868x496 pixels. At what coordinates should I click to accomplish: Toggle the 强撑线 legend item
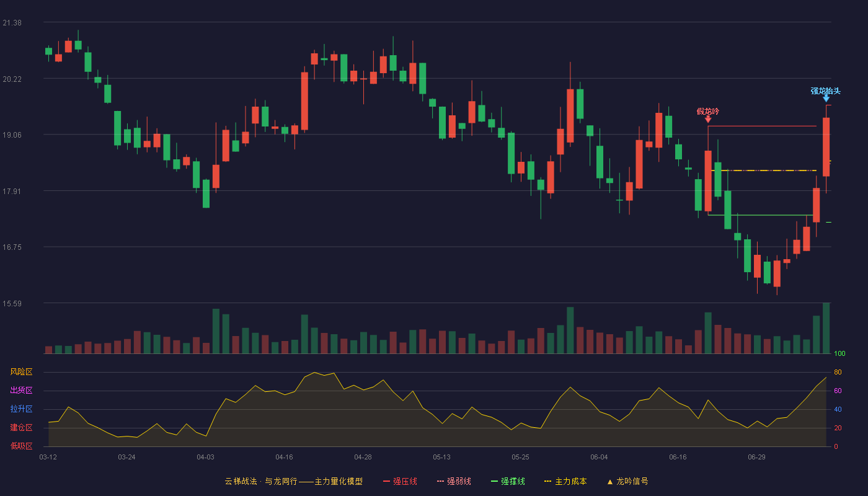click(508, 481)
